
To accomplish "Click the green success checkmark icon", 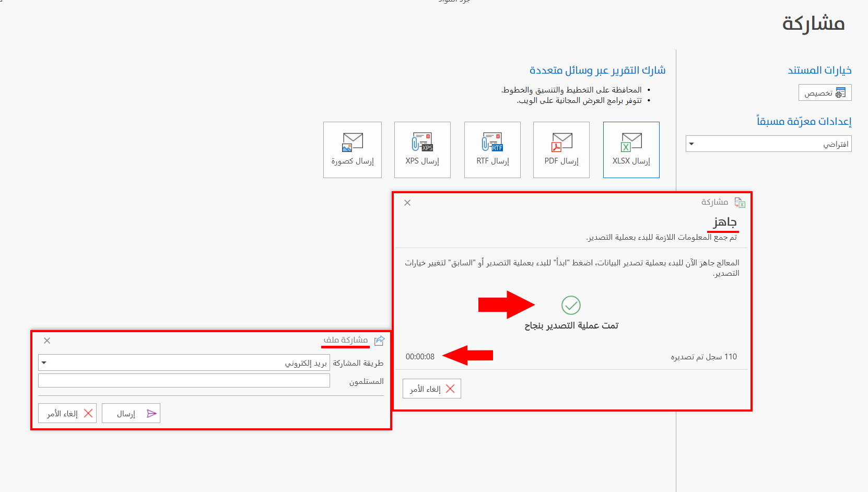I will pyautogui.click(x=571, y=306).
